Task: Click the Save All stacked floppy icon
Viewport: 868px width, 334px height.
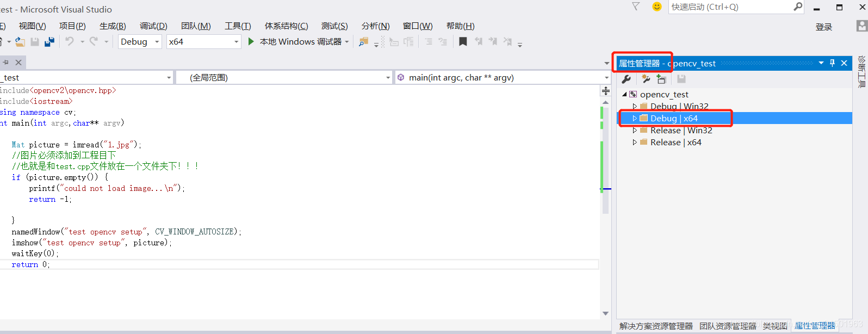Action: (x=49, y=42)
